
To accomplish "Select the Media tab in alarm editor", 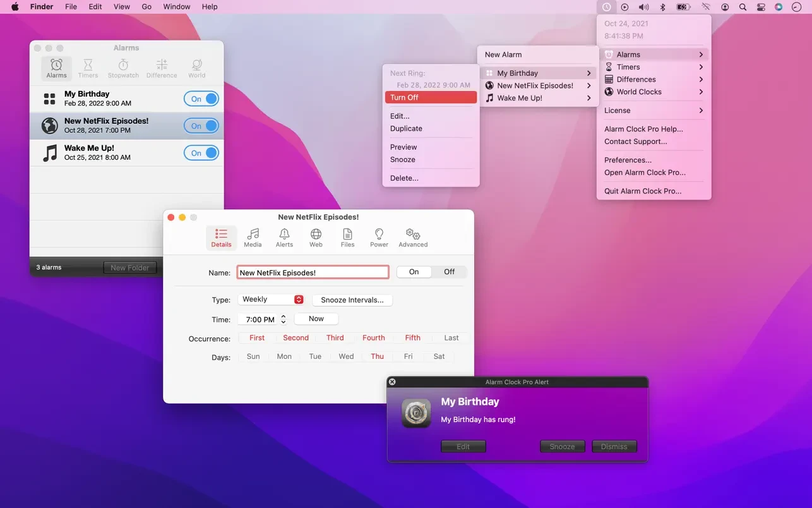I will pos(253,237).
